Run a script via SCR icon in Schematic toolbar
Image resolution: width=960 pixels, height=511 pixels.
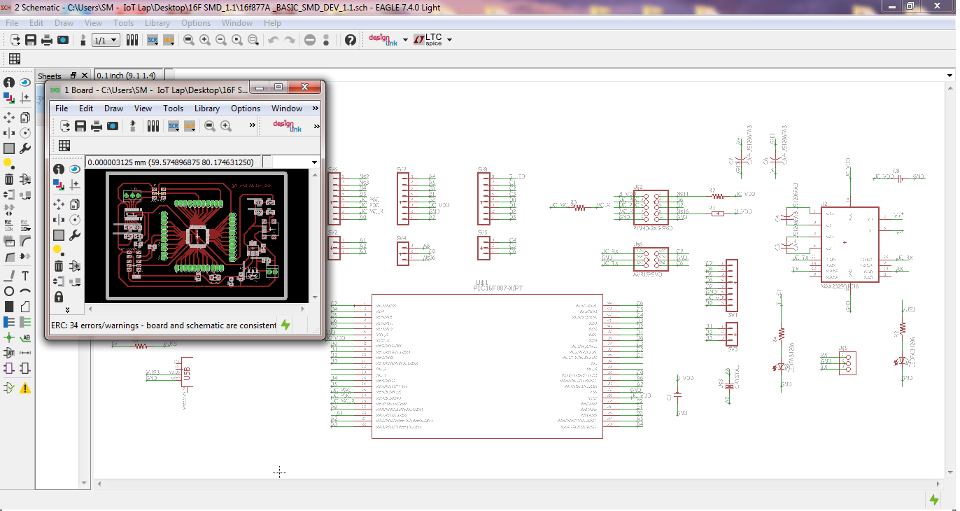(152, 40)
